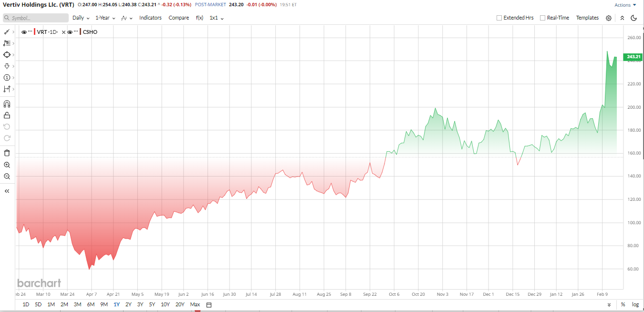Toggle CSHO series visibility eye
Viewport: 644px width, 312px height.
70,32
